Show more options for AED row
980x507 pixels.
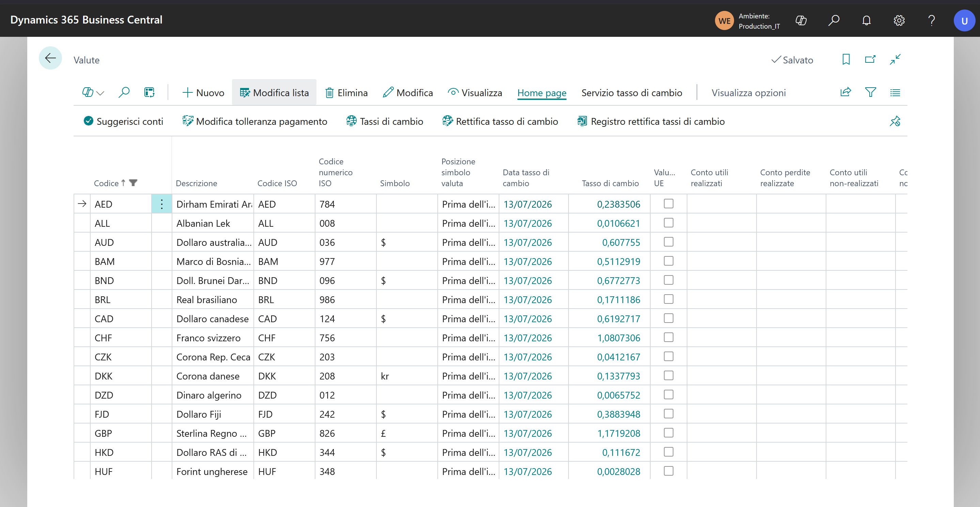click(x=162, y=204)
